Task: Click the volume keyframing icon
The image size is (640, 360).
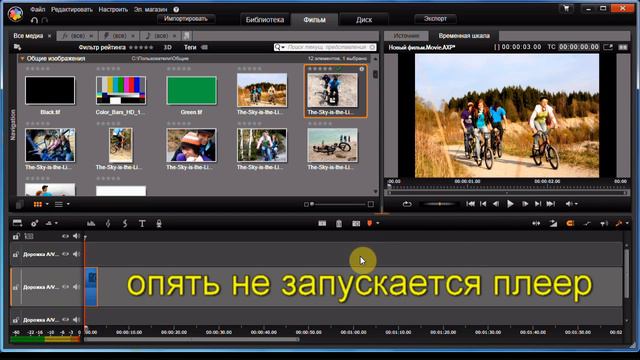Action: pyautogui.click(x=587, y=223)
